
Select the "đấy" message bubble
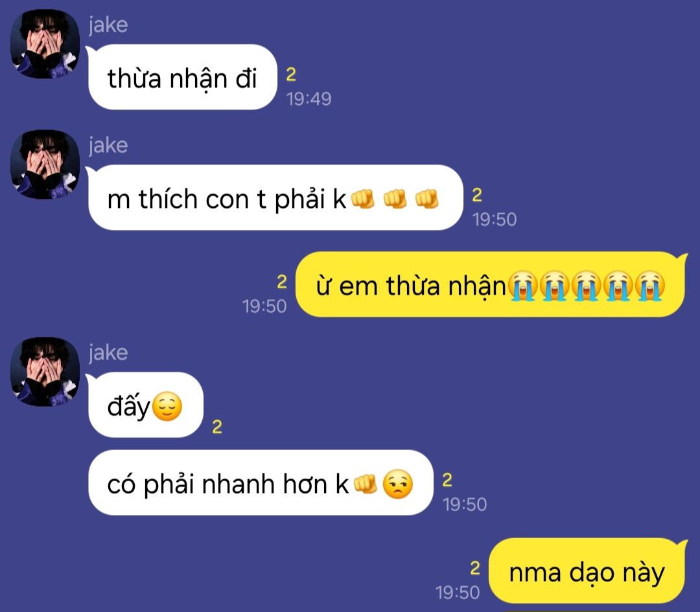click(x=146, y=405)
